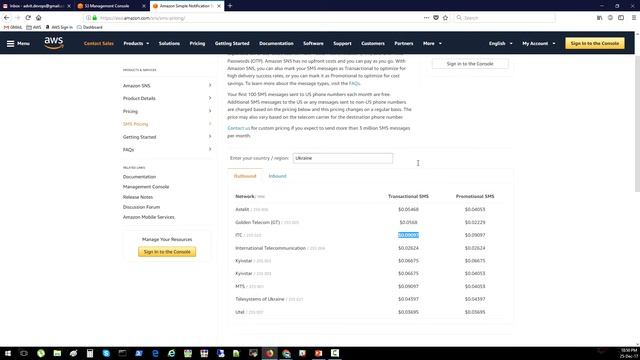Launch Calculator from the taskbar
The image size is (640, 360).
pyautogui.click(x=90, y=353)
